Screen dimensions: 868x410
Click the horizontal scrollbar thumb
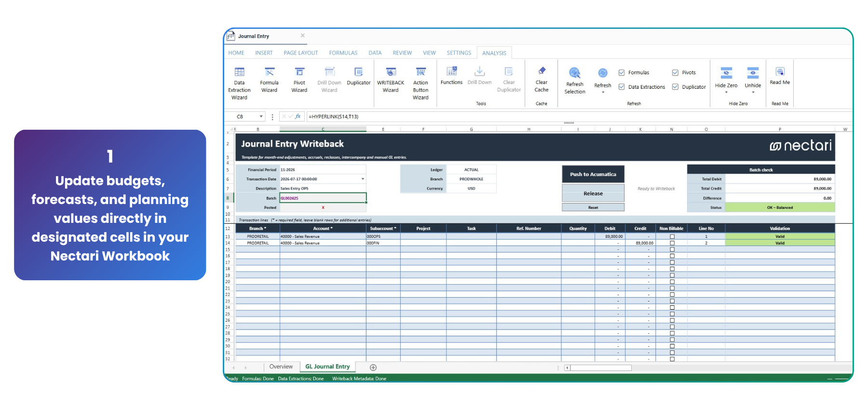601,368
